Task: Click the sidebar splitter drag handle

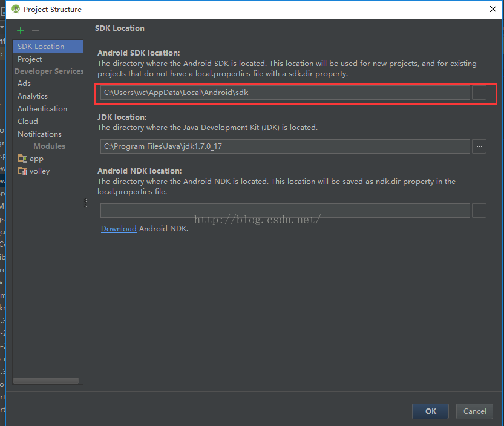Action: click(85, 203)
